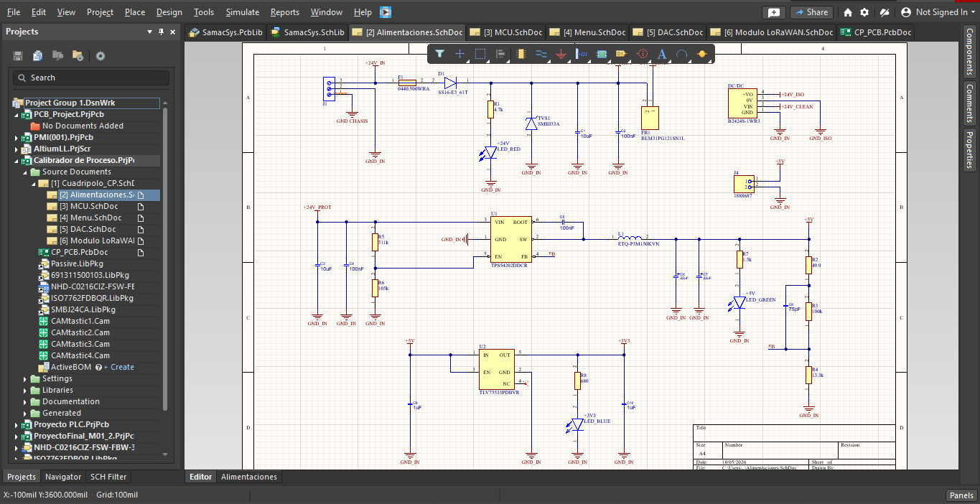980x504 pixels.
Task: Switch to the CP_PCB.PcbDoc tab
Action: (876, 32)
